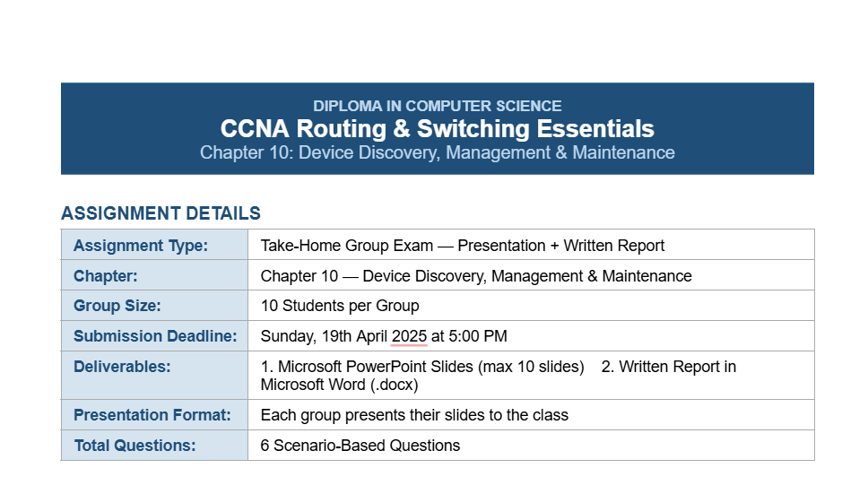
Task: Click the "ASSIGNMENT DETAILS" section heading
Action: click(161, 213)
